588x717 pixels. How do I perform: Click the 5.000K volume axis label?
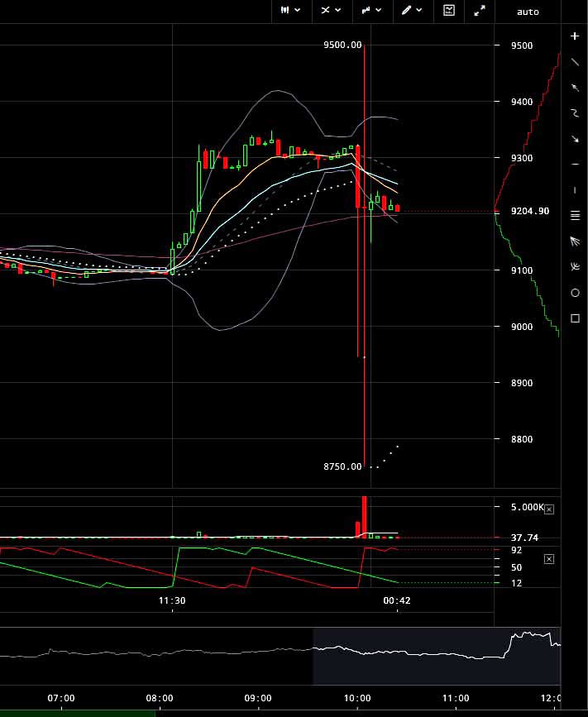pos(527,507)
